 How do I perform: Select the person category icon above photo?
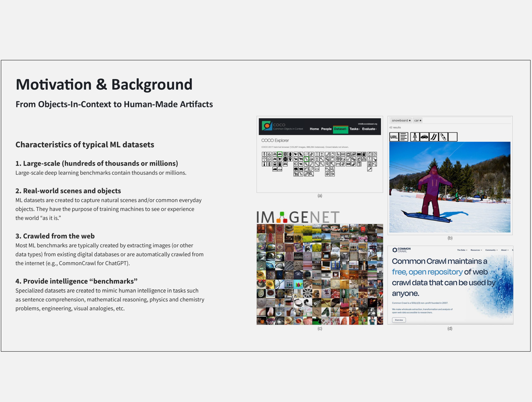click(x=415, y=137)
